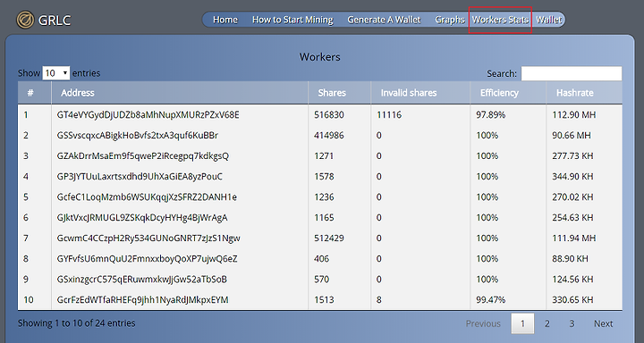Viewport: 644px width, 343px height.
Task: Go to pagination page 3
Action: pyautogui.click(x=572, y=323)
